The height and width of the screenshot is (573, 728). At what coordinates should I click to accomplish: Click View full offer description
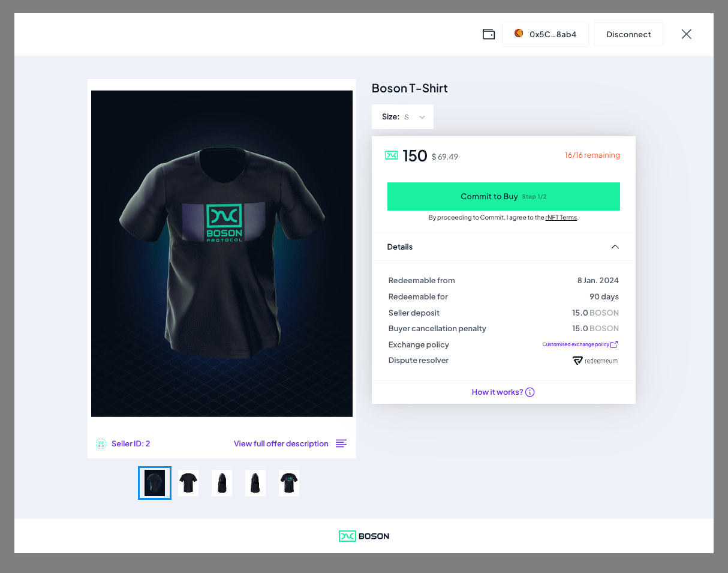[281, 443]
